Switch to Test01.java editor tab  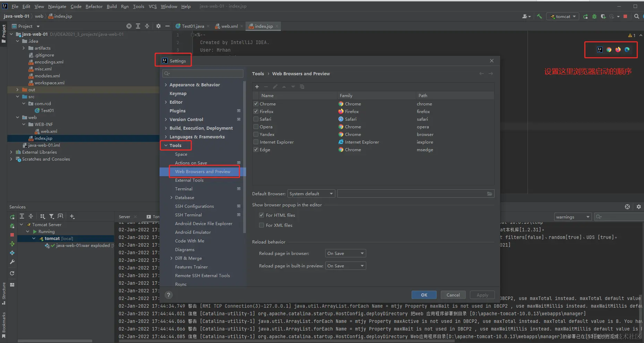[x=192, y=26]
